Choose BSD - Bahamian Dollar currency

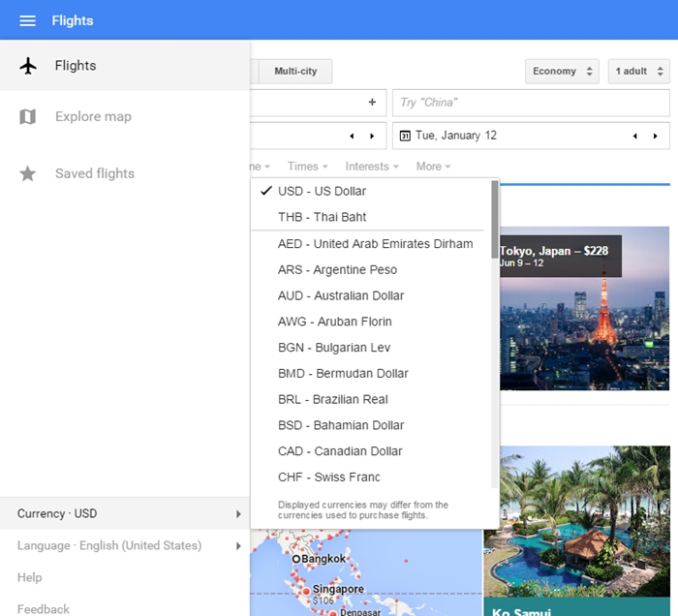371,425
